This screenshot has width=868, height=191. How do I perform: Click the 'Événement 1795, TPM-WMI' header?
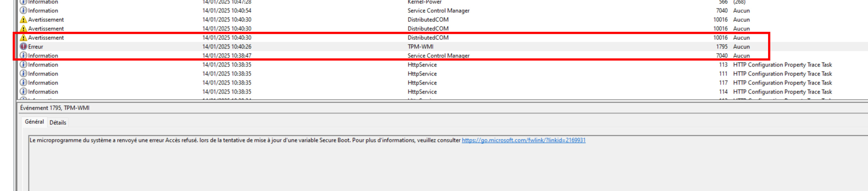tap(55, 108)
